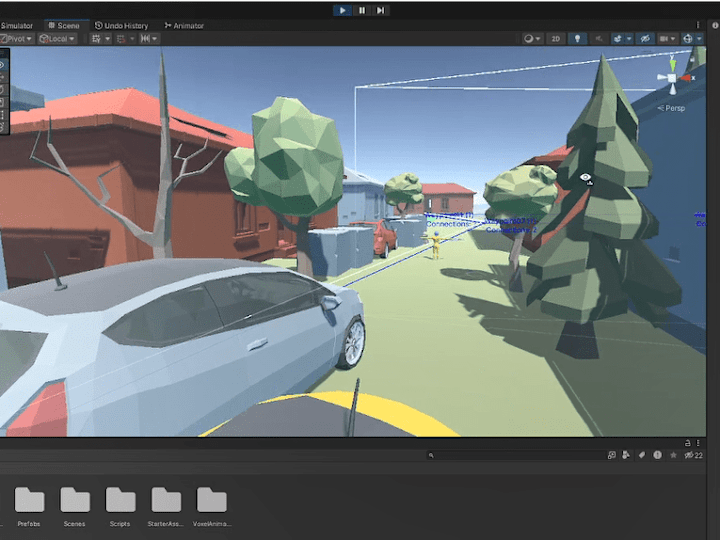Open the Undo History tab
Viewport: 720px width, 540px height.
pyautogui.click(x=121, y=26)
